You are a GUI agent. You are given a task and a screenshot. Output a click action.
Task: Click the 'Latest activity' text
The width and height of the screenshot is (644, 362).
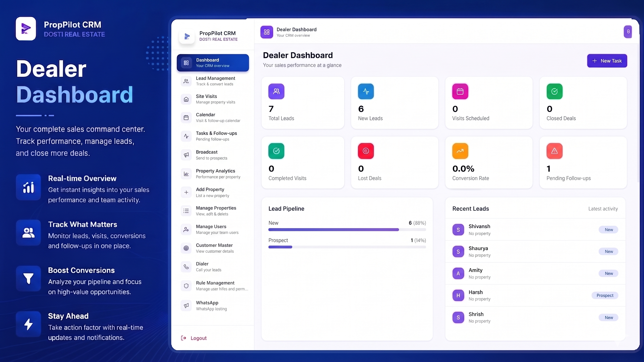point(603,209)
